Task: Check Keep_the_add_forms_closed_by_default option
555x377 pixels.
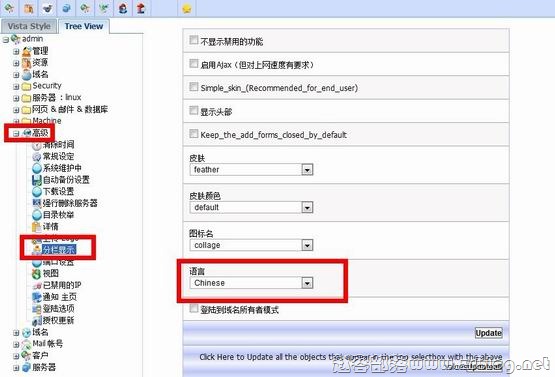Action: [194, 133]
